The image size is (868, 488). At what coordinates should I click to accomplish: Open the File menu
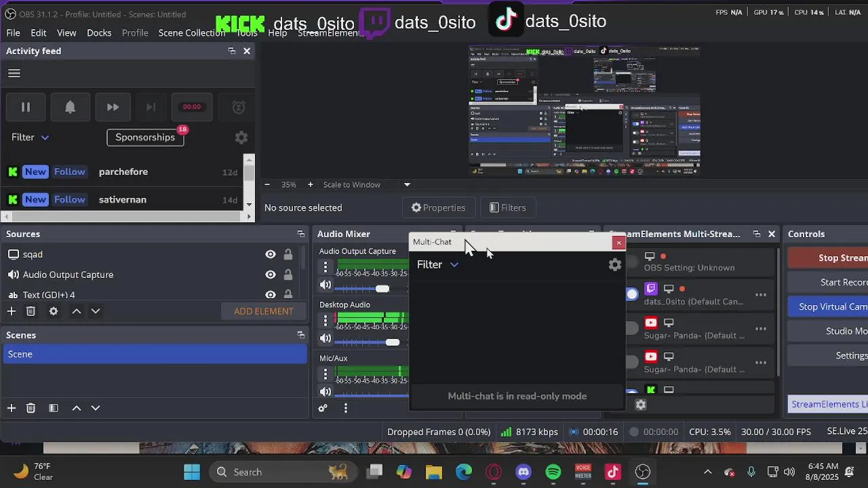(x=13, y=33)
